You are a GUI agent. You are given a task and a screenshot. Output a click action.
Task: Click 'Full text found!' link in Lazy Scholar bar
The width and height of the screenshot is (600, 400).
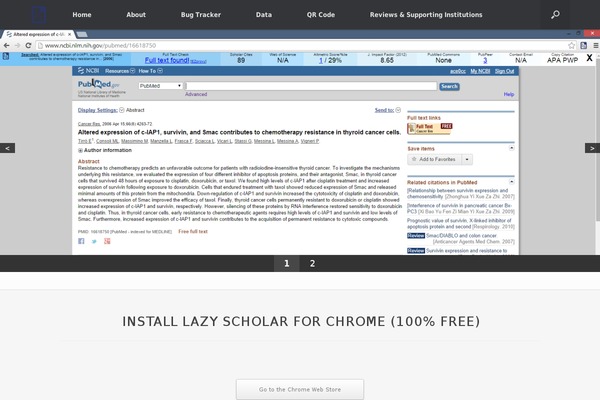[x=167, y=60]
